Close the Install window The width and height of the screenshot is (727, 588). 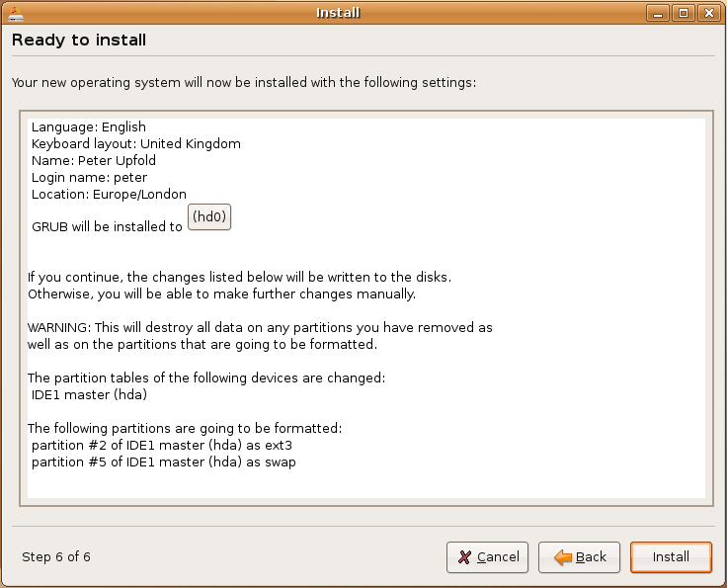(709, 13)
